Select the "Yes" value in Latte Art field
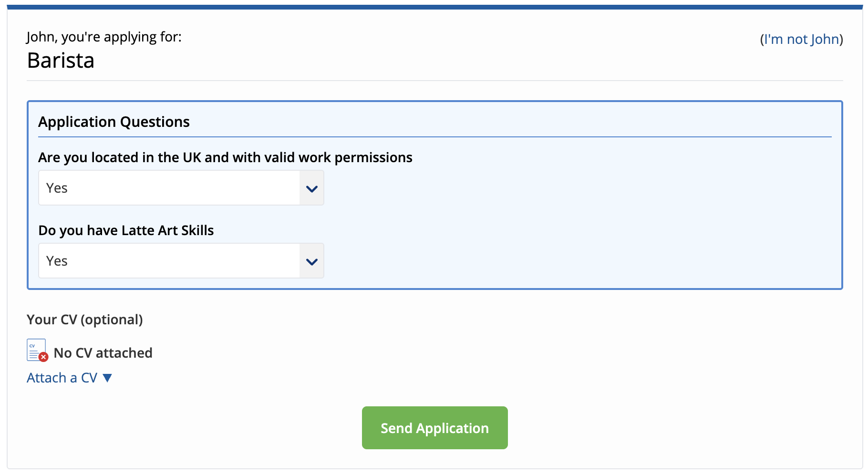This screenshot has height=475, width=868. [x=57, y=261]
